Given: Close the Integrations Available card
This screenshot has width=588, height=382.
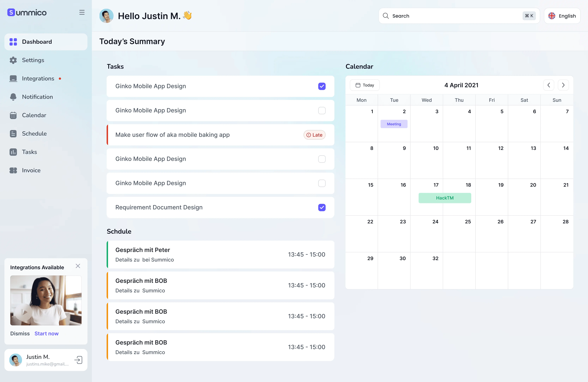Looking at the screenshot, I should [78, 266].
